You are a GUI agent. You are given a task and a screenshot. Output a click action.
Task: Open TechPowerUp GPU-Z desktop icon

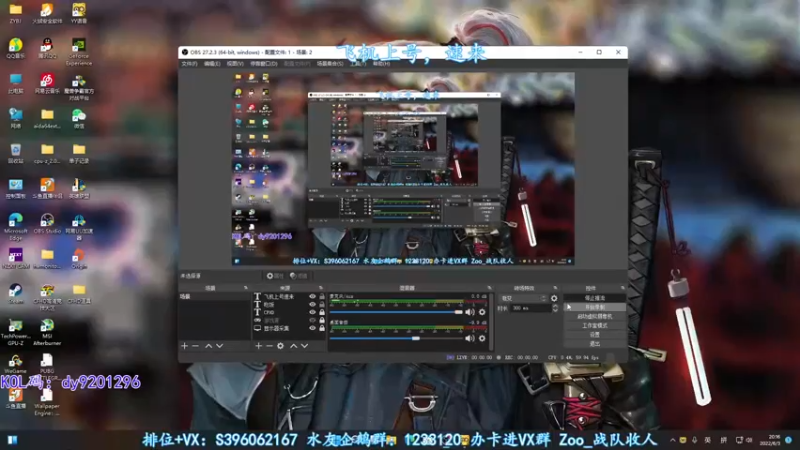pyautogui.click(x=15, y=332)
